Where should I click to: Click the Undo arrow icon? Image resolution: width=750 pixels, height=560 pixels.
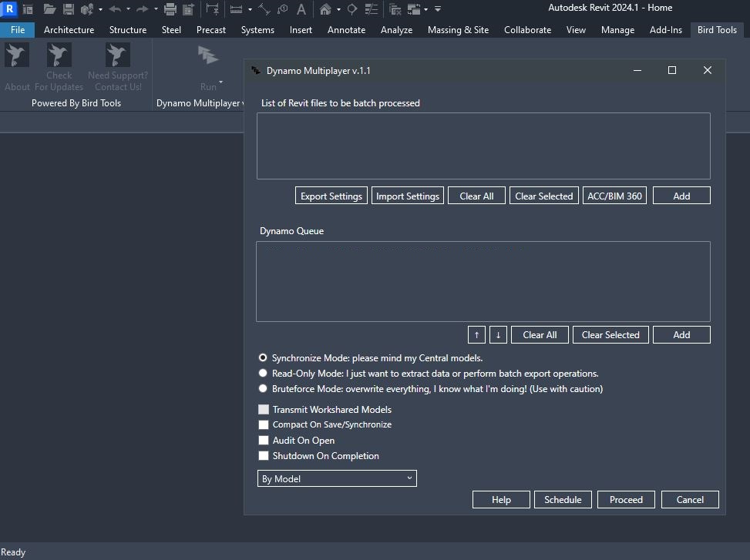pos(115,9)
